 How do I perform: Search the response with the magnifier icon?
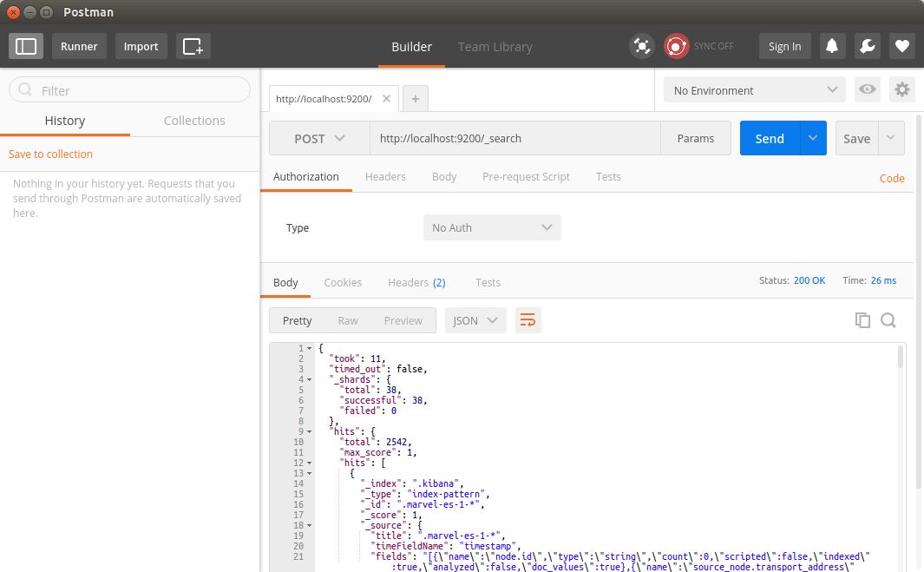(x=888, y=320)
